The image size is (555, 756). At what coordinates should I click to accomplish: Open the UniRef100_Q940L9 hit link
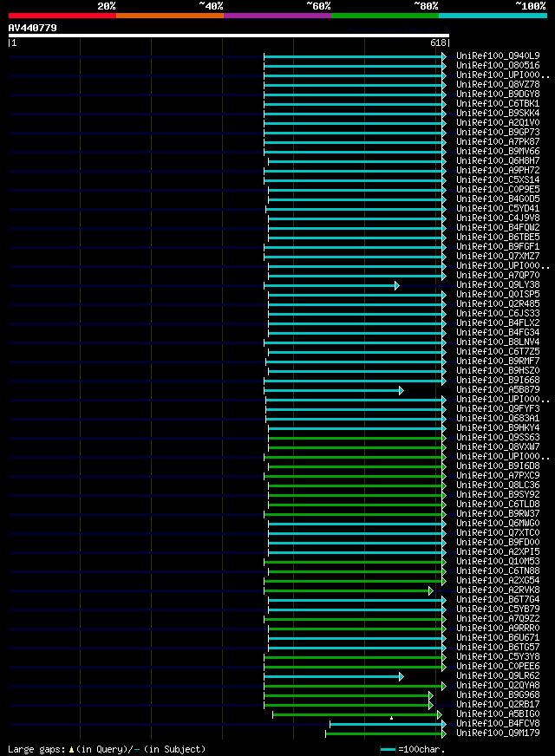pyautogui.click(x=498, y=56)
